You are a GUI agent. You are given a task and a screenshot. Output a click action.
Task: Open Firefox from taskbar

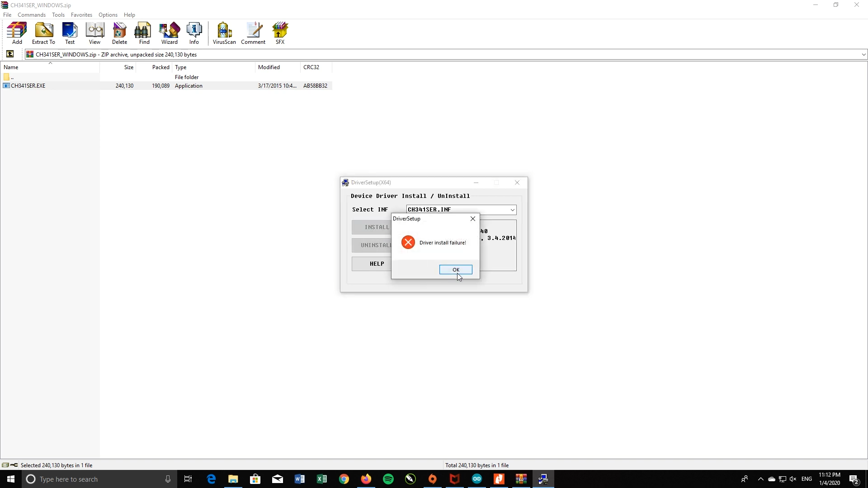pyautogui.click(x=366, y=479)
